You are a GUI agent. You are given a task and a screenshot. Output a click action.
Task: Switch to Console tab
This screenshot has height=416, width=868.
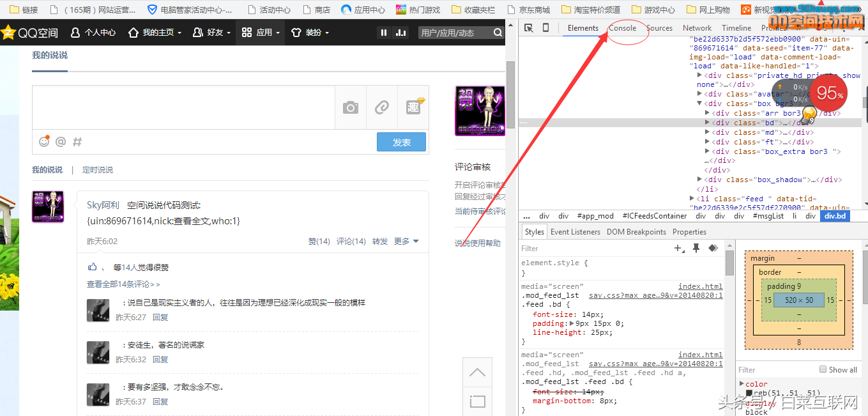point(623,28)
